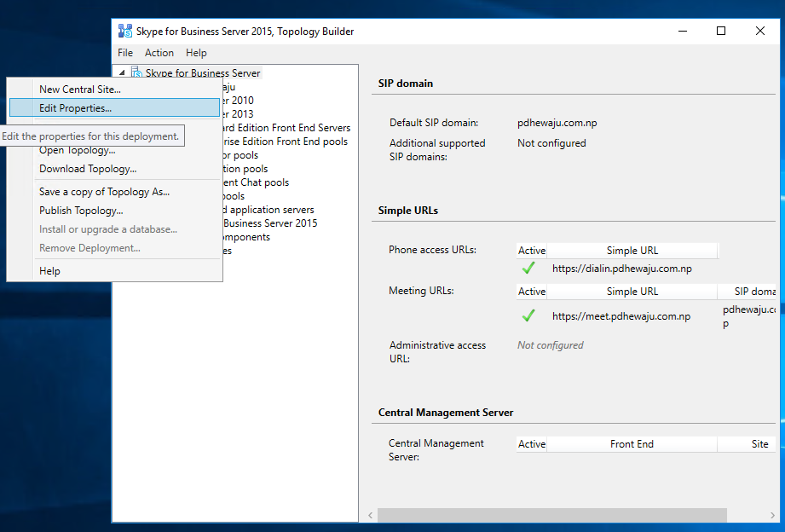The width and height of the screenshot is (785, 532).
Task: Click Active column header under Phone access URLs
Action: pos(532,251)
